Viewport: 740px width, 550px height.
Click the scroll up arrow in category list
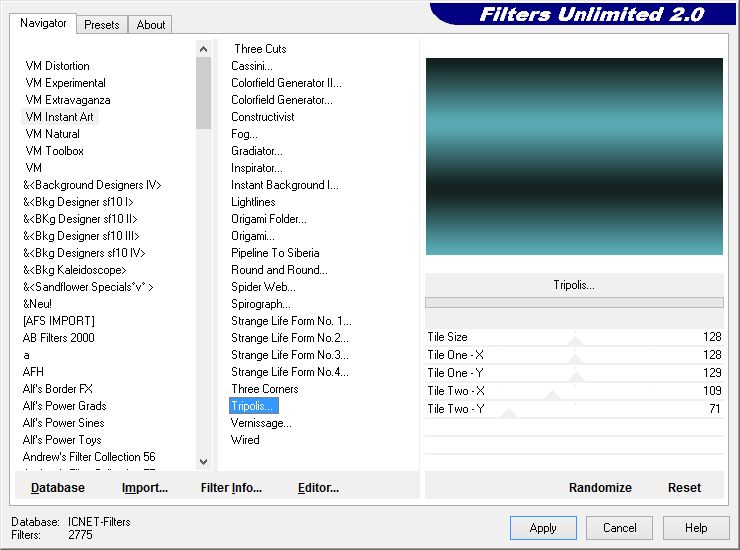(203, 49)
